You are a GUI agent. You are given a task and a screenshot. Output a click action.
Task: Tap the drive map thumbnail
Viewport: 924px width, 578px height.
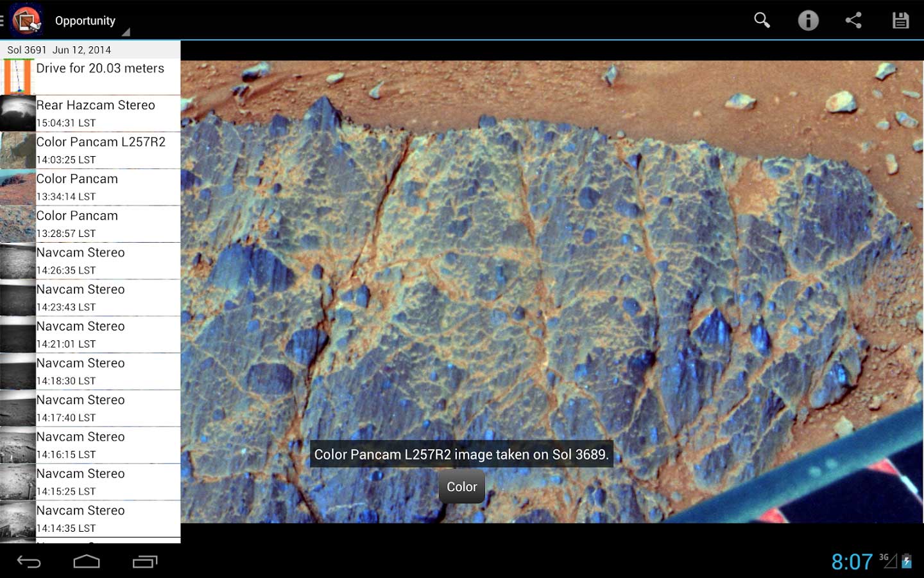tap(17, 77)
